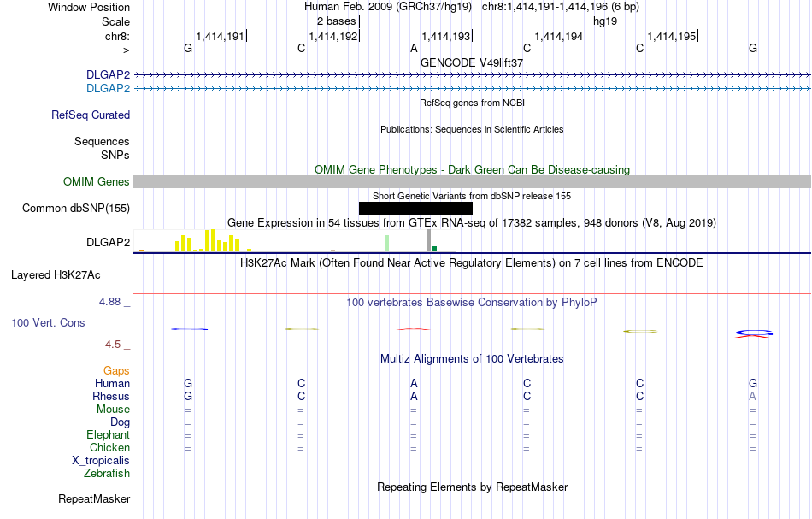Screen dimensions: 812x519
Task: Click the hg19 scale label
Action: tap(605, 21)
